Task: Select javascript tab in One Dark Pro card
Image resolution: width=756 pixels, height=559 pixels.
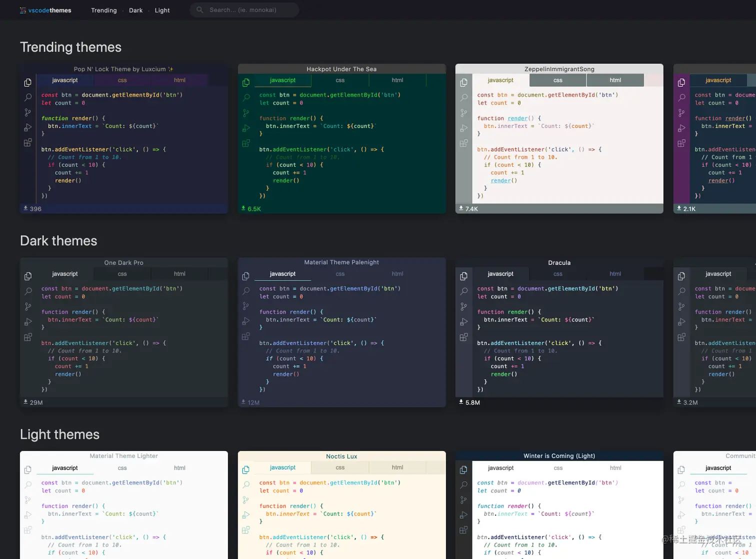Action: [x=65, y=273]
